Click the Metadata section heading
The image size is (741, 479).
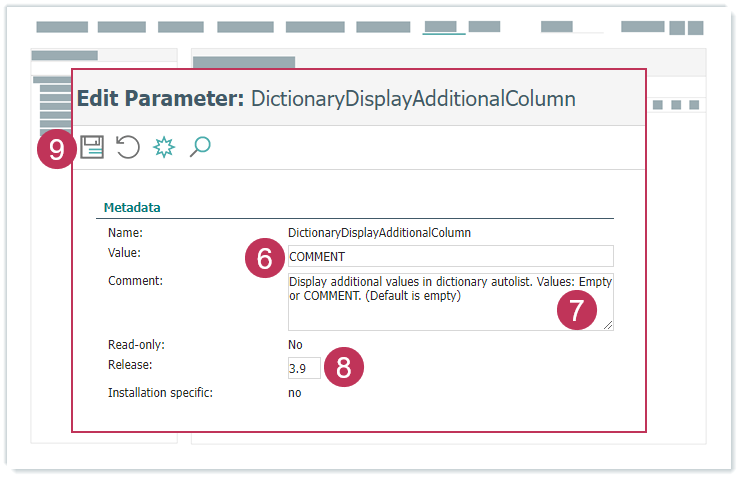pos(132,208)
